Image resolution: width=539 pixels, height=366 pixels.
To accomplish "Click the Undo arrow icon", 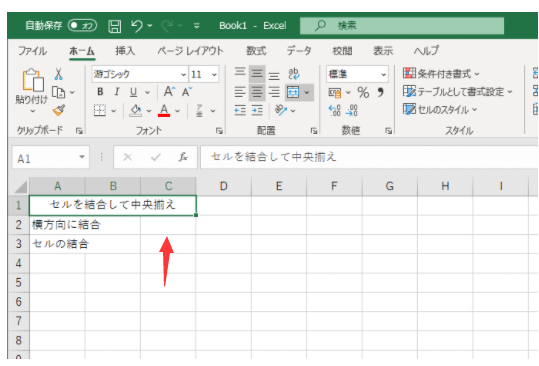I will coord(137,26).
